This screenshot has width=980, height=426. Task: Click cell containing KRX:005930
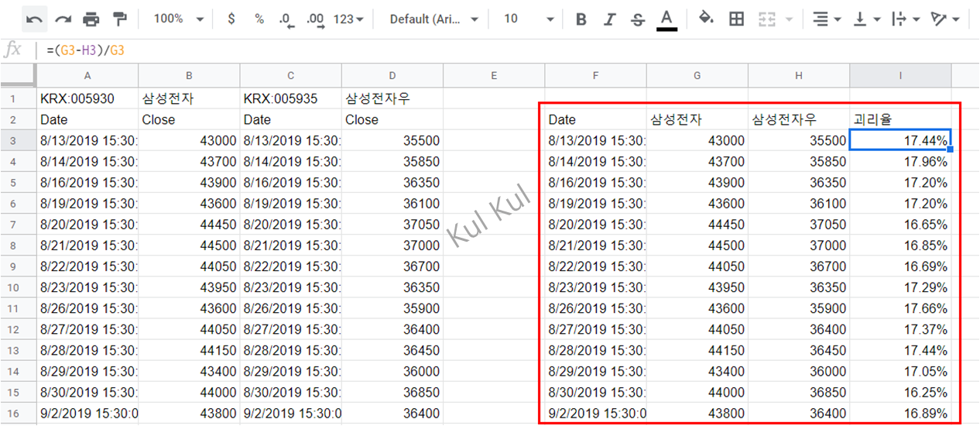87,98
